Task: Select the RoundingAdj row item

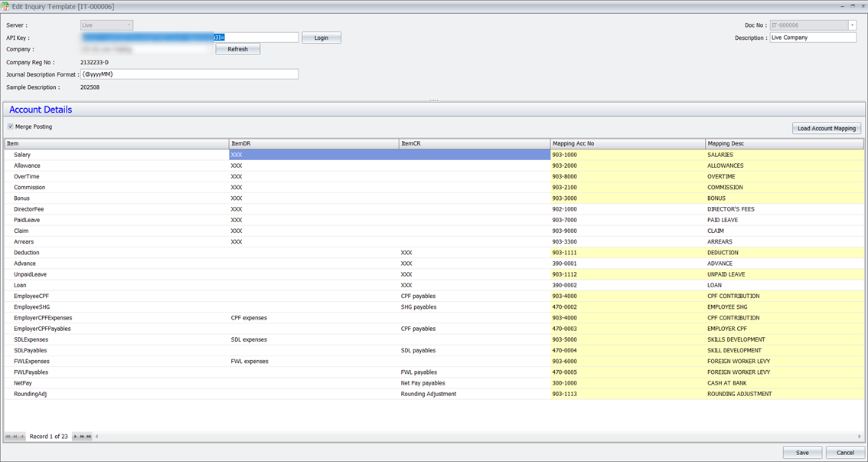Action: click(117, 394)
